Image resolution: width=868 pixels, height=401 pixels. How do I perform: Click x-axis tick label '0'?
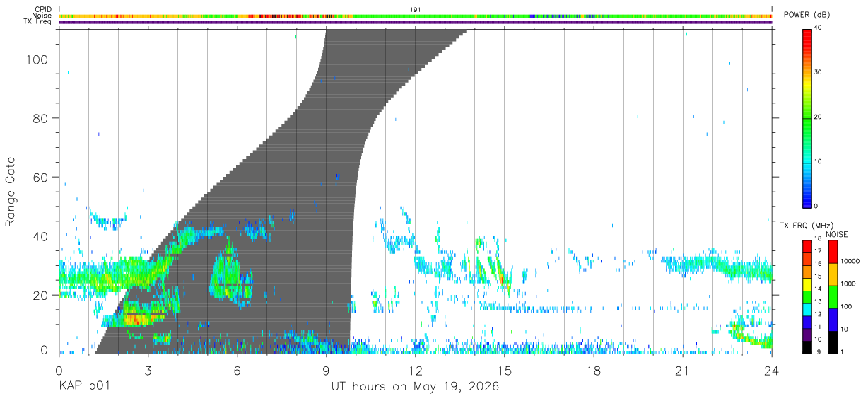click(x=59, y=371)
